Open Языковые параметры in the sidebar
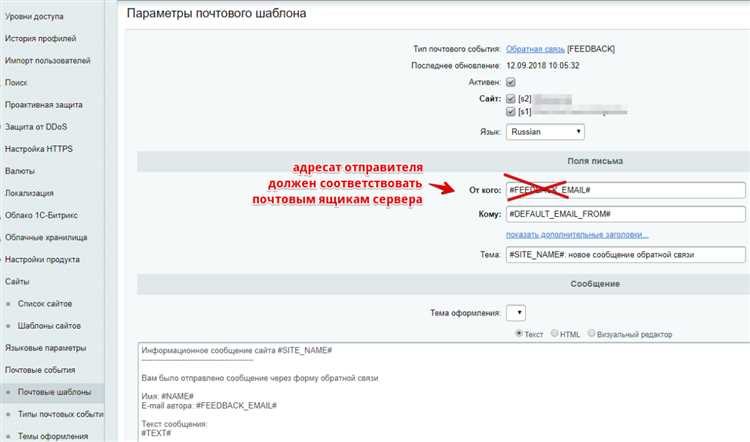The height and width of the screenshot is (442, 750). pyautogui.click(x=45, y=348)
